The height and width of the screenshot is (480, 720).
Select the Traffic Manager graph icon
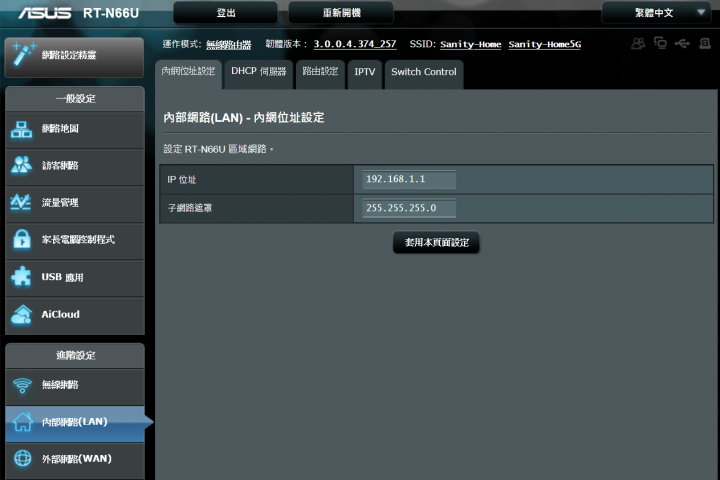[x=21, y=202]
